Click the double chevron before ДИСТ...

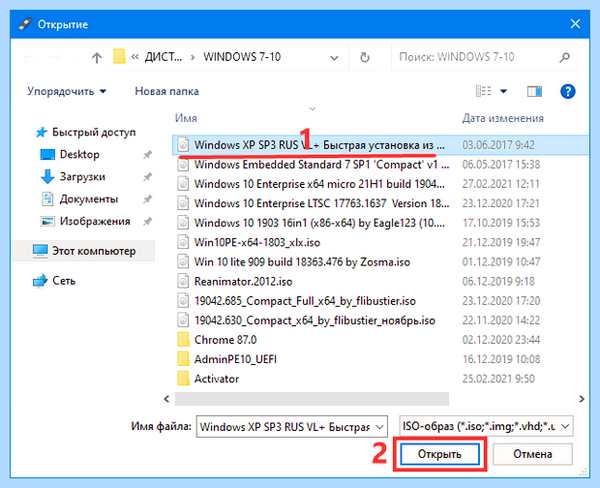click(135, 57)
